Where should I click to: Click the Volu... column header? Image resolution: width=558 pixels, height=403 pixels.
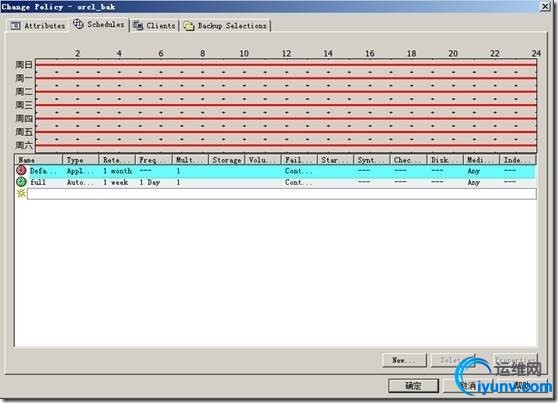point(263,160)
